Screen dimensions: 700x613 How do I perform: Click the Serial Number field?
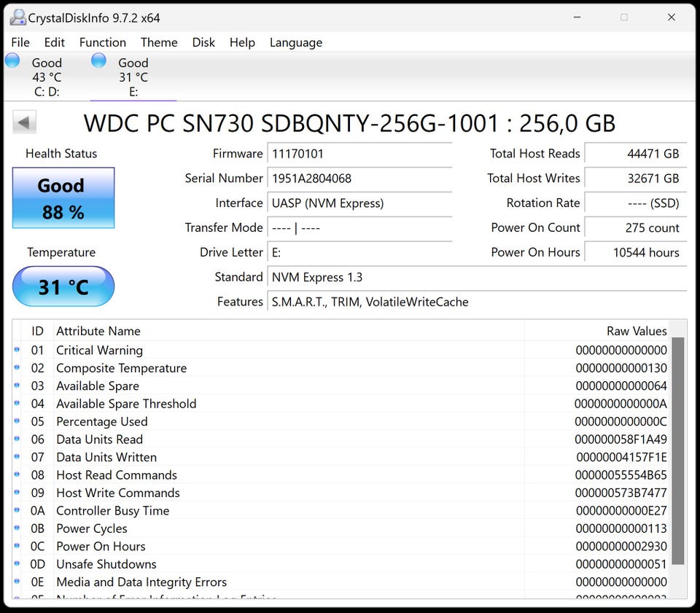(x=359, y=179)
